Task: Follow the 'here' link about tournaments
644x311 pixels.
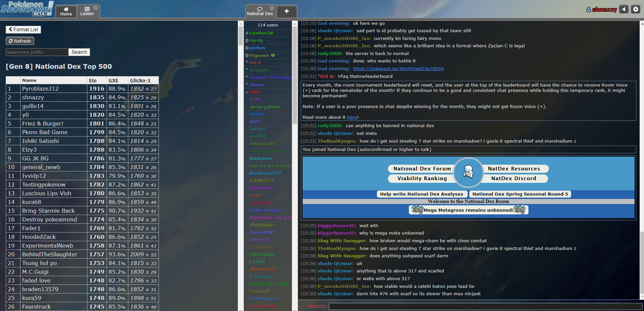Action: point(352,117)
